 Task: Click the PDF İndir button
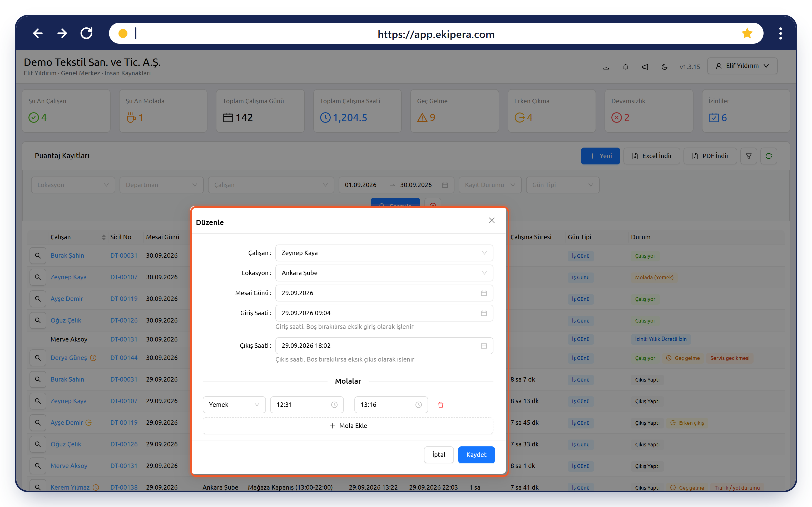710,156
